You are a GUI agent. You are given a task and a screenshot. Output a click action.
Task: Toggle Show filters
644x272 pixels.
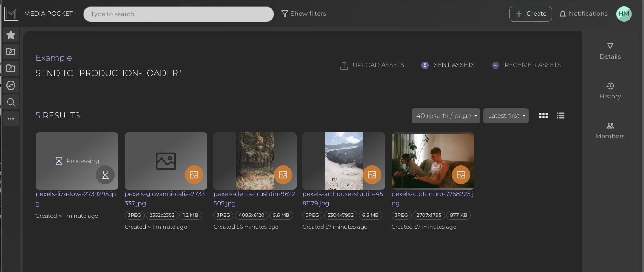304,14
